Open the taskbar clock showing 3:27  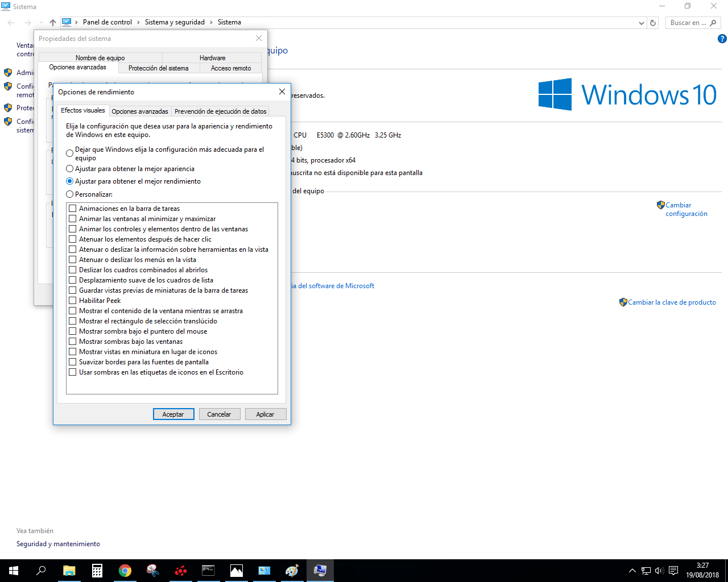[x=702, y=571]
